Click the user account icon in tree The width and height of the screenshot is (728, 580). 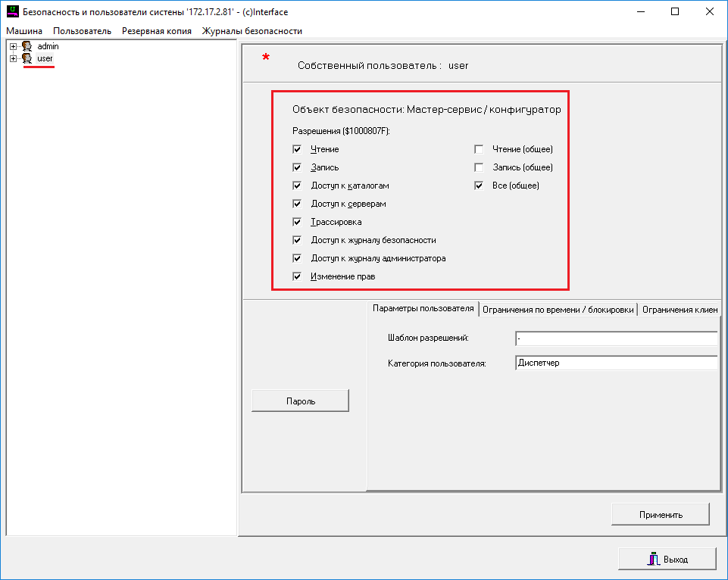tap(27, 58)
